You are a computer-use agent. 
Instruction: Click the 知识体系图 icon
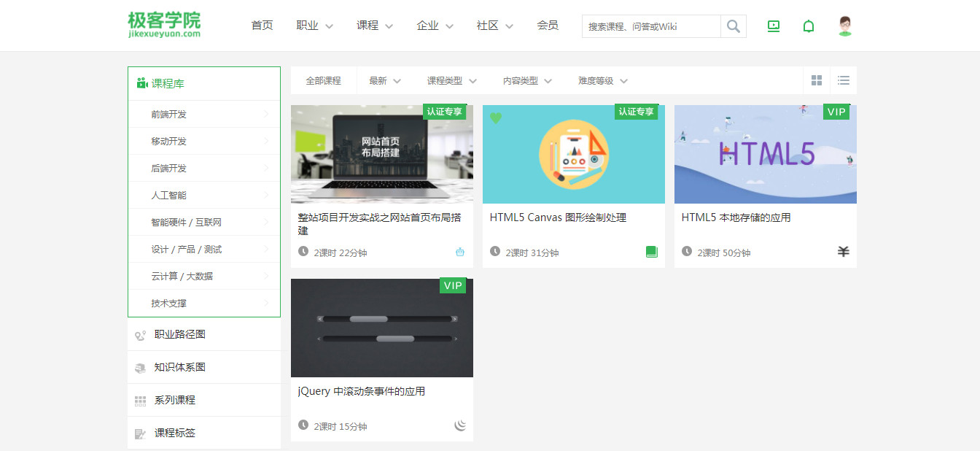pyautogui.click(x=141, y=368)
